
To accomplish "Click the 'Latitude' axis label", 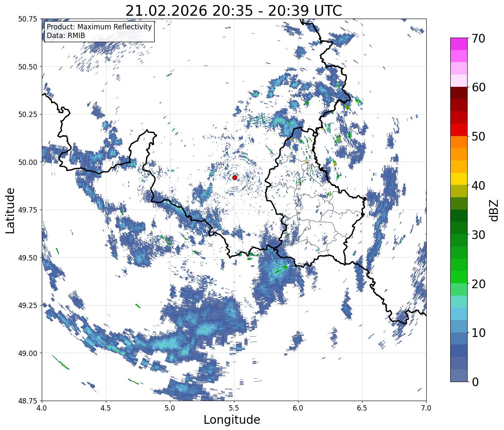I will [10, 210].
